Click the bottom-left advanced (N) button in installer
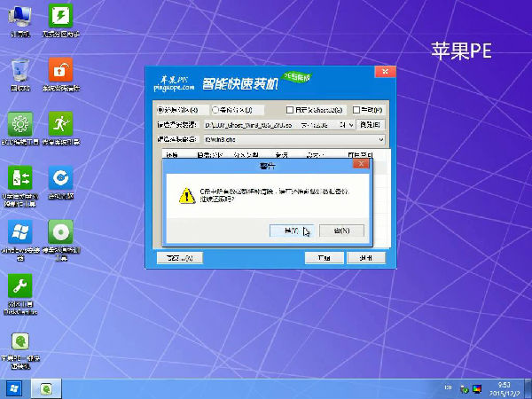 pyautogui.click(x=180, y=258)
